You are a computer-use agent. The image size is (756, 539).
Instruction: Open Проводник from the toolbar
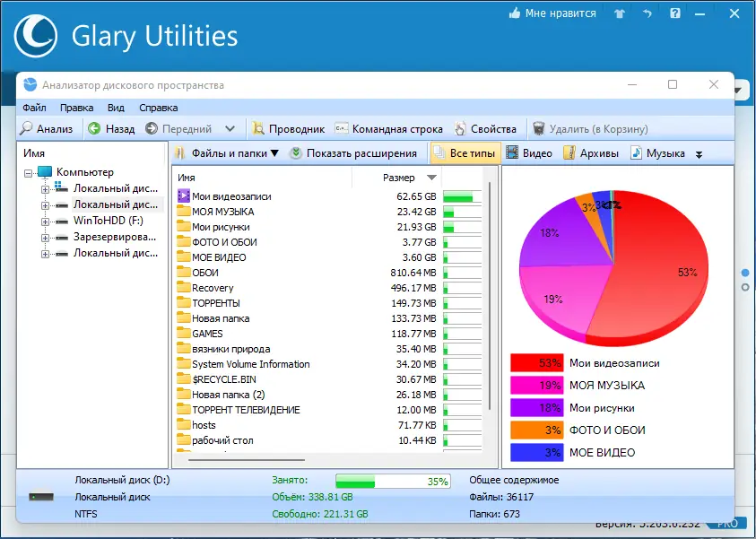coord(289,129)
